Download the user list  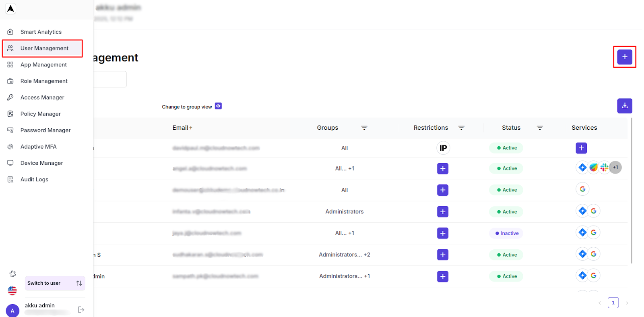(x=625, y=106)
